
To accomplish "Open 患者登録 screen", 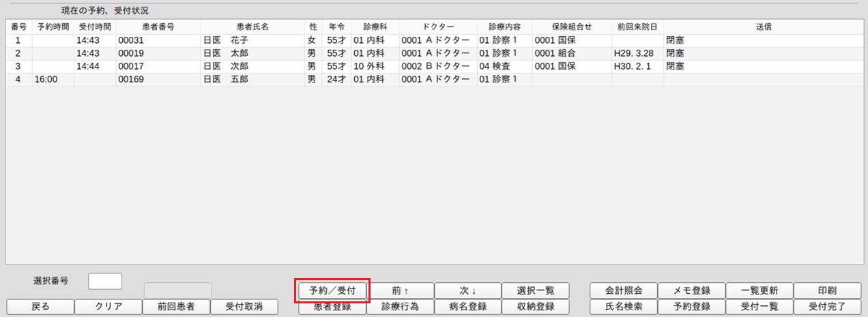I will tap(332, 307).
